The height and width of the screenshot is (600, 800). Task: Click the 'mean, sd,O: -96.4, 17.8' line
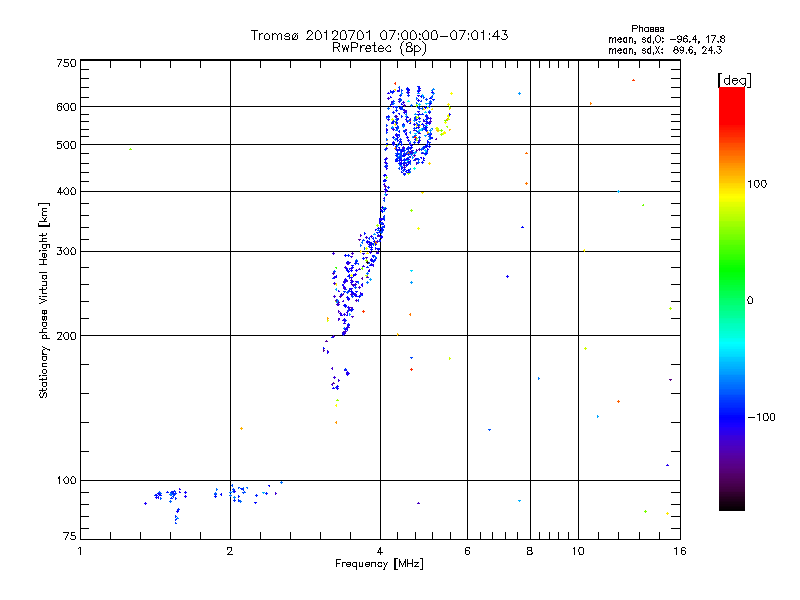(x=666, y=39)
